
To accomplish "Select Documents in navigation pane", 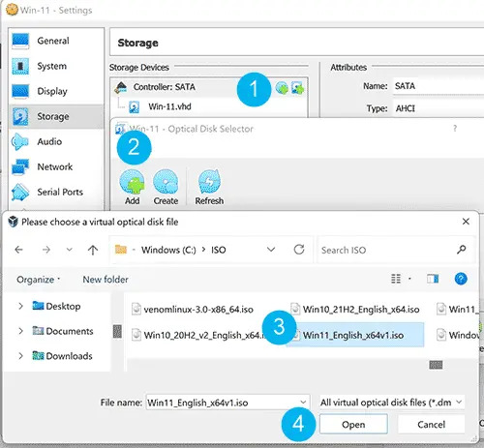I will coord(63,331).
